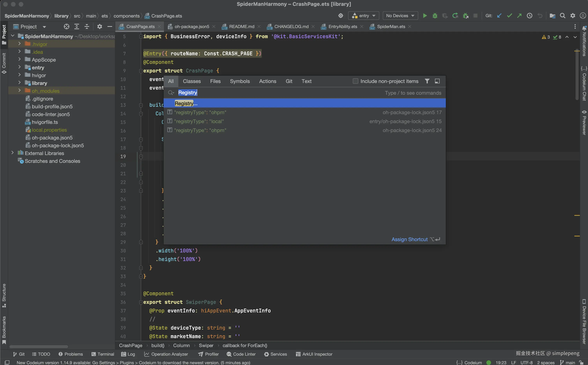Click Select Opened File target icon

pos(66,26)
